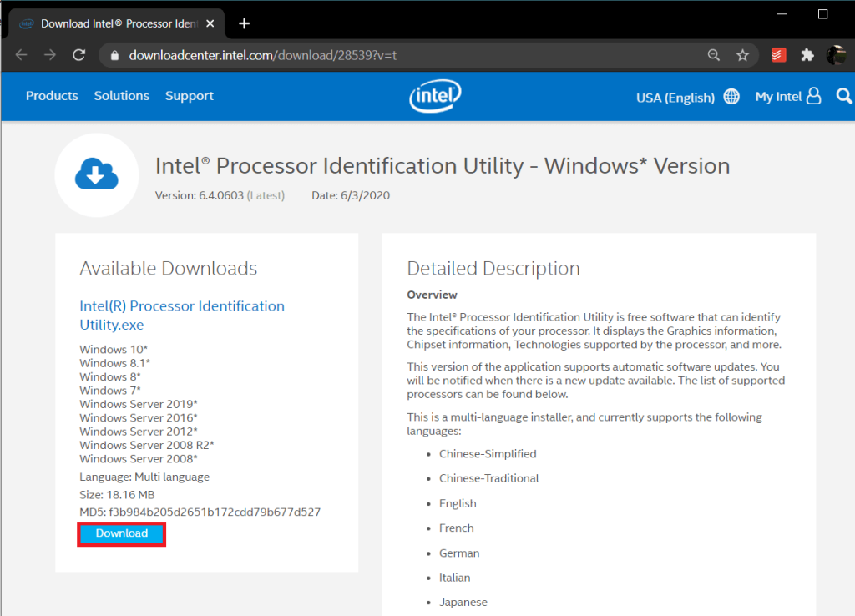855x616 pixels.
Task: Open the Solutions menu
Action: [122, 96]
